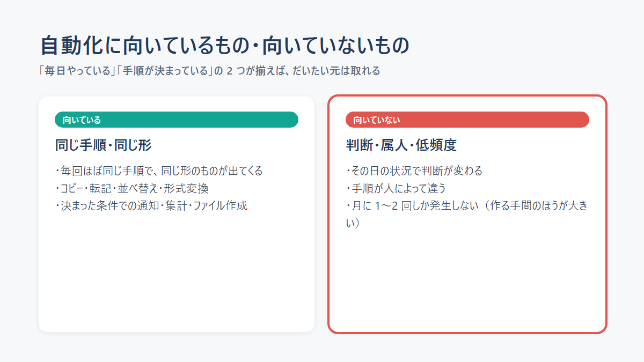Click empty area of the left white card

coord(177,274)
